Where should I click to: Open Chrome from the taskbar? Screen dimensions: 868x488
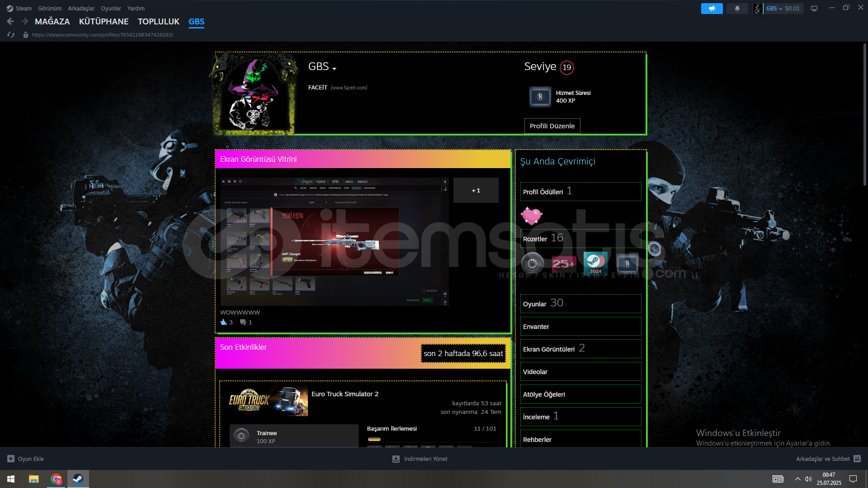[56, 479]
